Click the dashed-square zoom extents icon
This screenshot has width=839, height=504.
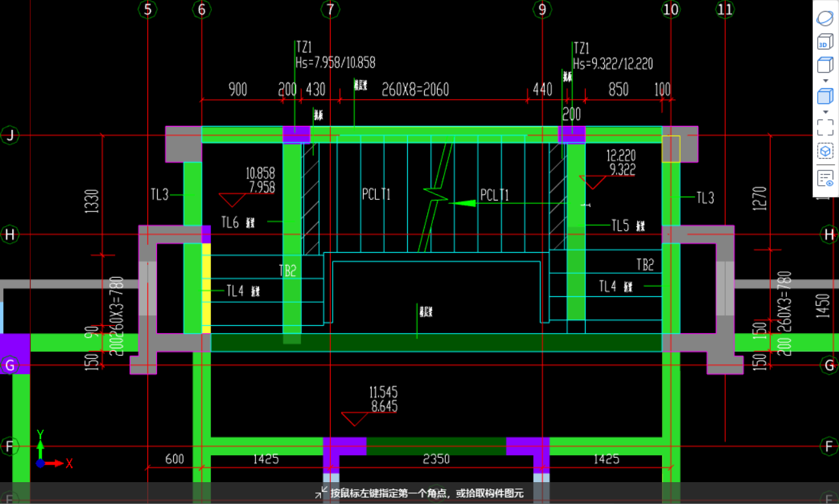point(825,127)
